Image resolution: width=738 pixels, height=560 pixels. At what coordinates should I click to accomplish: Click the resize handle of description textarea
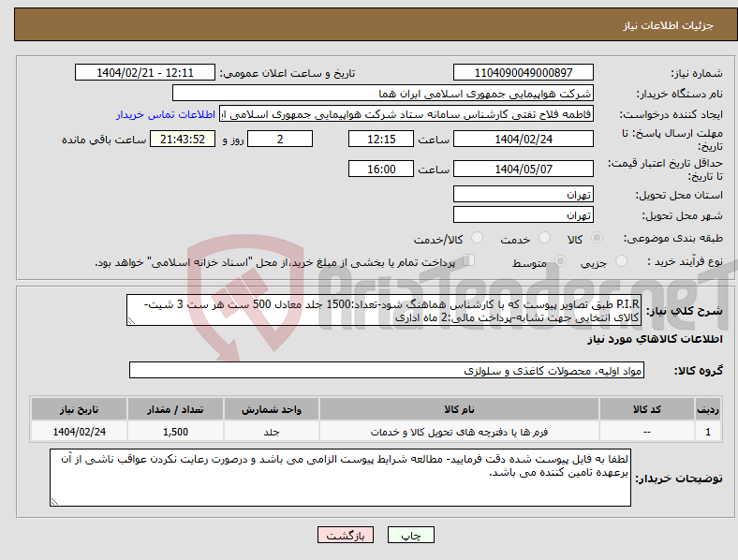click(x=131, y=321)
